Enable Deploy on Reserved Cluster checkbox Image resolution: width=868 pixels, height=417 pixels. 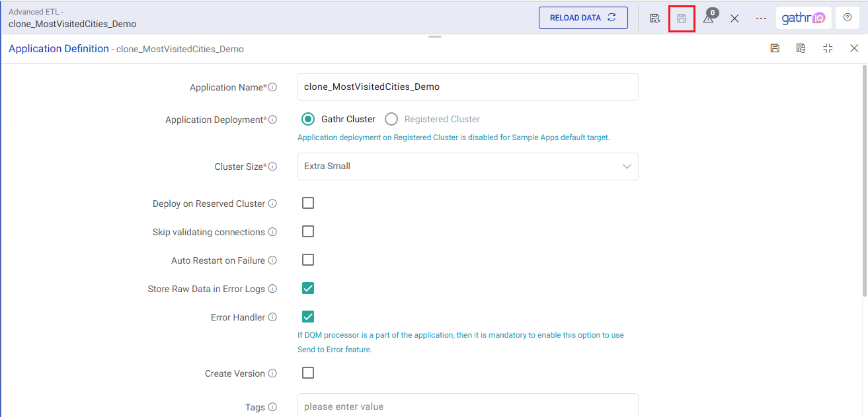(x=308, y=203)
